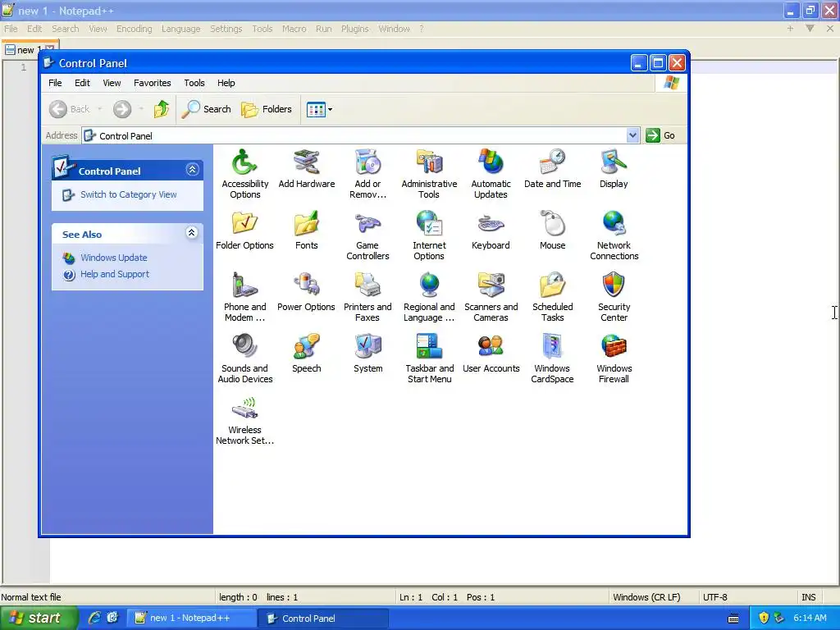
Task: Click the Go button
Action: 660,135
